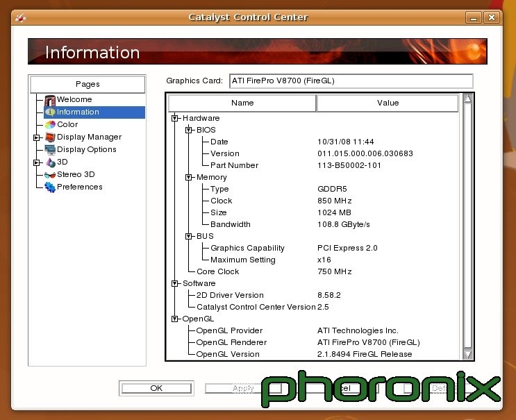Viewport: 516px width, 420px height.
Task: Open the 3D page label
Action: click(x=63, y=162)
